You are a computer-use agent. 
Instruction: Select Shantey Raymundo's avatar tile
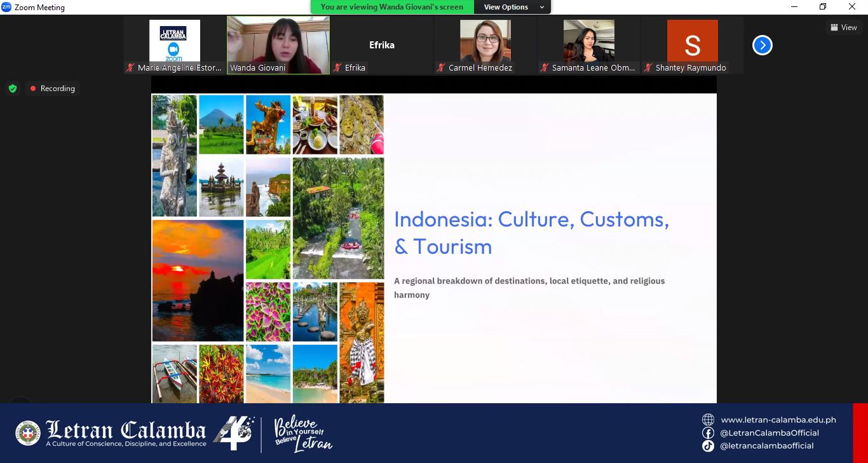[x=692, y=41]
